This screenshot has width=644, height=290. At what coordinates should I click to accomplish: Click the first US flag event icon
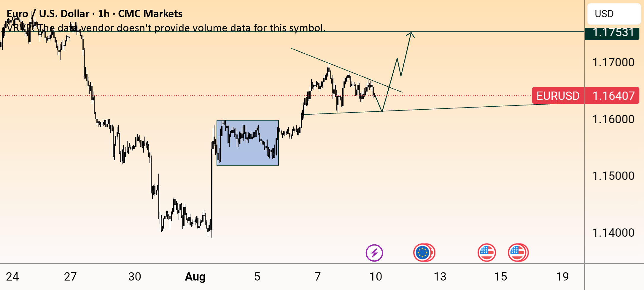point(486,253)
